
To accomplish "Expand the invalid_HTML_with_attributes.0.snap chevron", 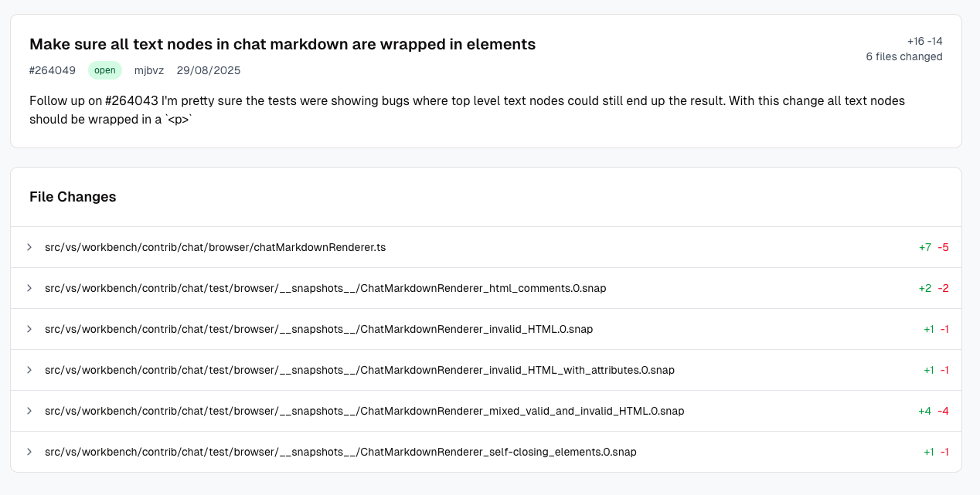I will [29, 370].
